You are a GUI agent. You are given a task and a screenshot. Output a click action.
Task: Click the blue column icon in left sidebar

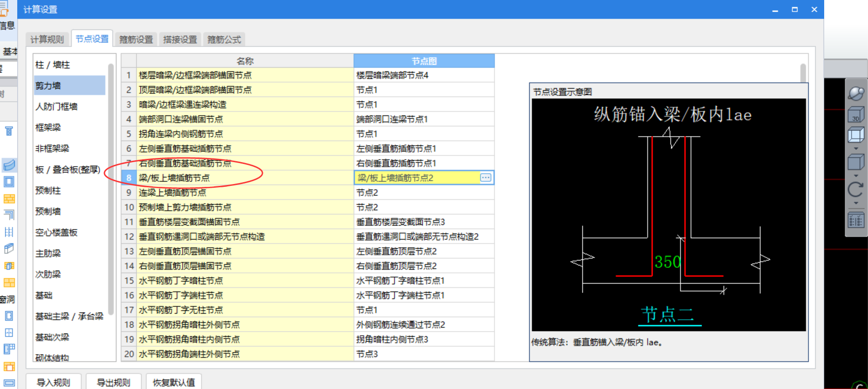coord(9,131)
